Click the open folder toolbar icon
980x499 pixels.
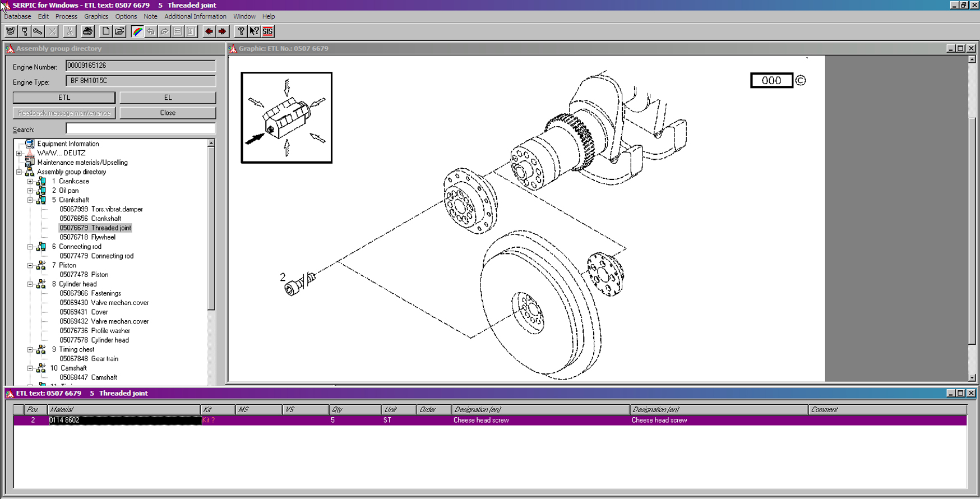119,31
